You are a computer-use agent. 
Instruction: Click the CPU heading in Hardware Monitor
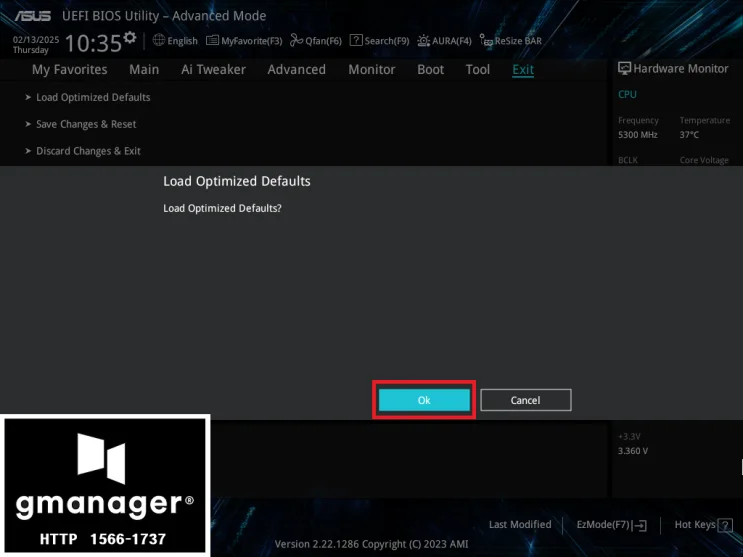tap(627, 94)
